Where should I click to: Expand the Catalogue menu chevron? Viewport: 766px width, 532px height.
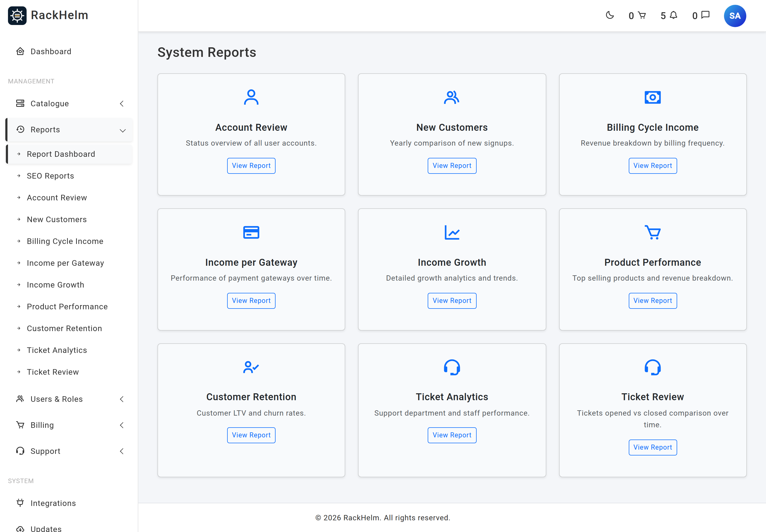pyautogui.click(x=122, y=104)
